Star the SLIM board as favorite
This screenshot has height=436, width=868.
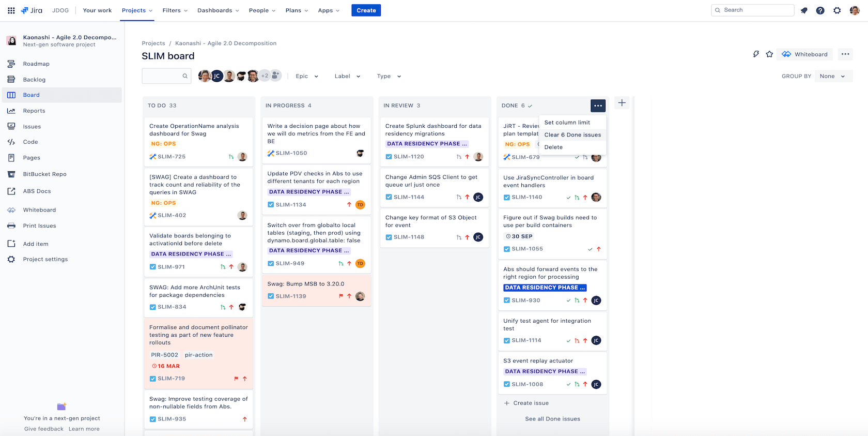pyautogui.click(x=769, y=54)
